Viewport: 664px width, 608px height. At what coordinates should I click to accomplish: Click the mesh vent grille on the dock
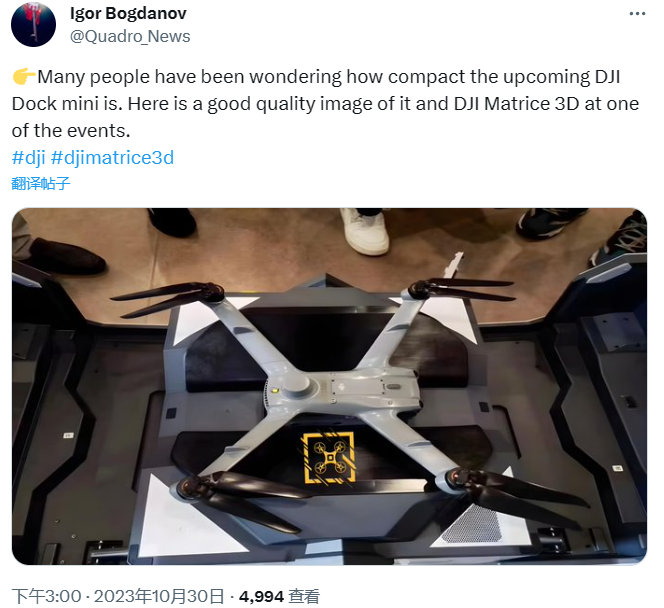click(473, 524)
